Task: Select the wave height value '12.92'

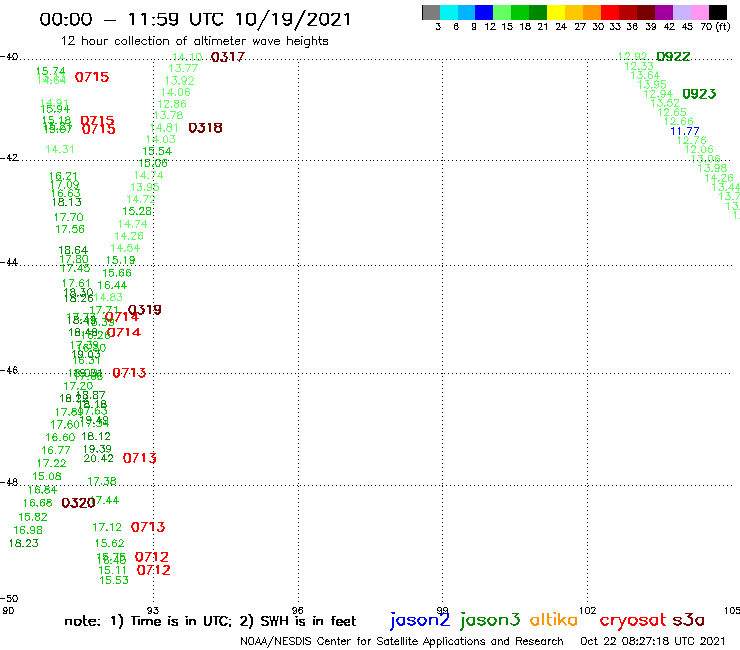Action: coord(632,57)
